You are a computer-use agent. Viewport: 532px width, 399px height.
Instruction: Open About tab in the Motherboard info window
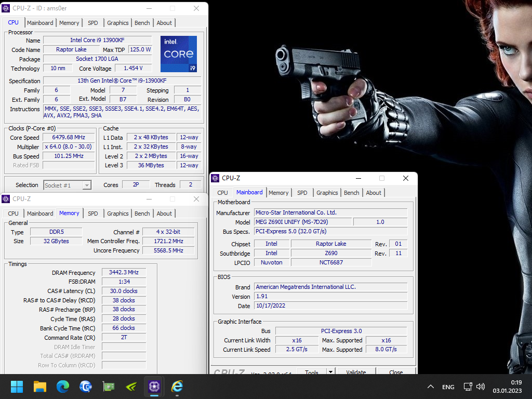pyautogui.click(x=374, y=193)
